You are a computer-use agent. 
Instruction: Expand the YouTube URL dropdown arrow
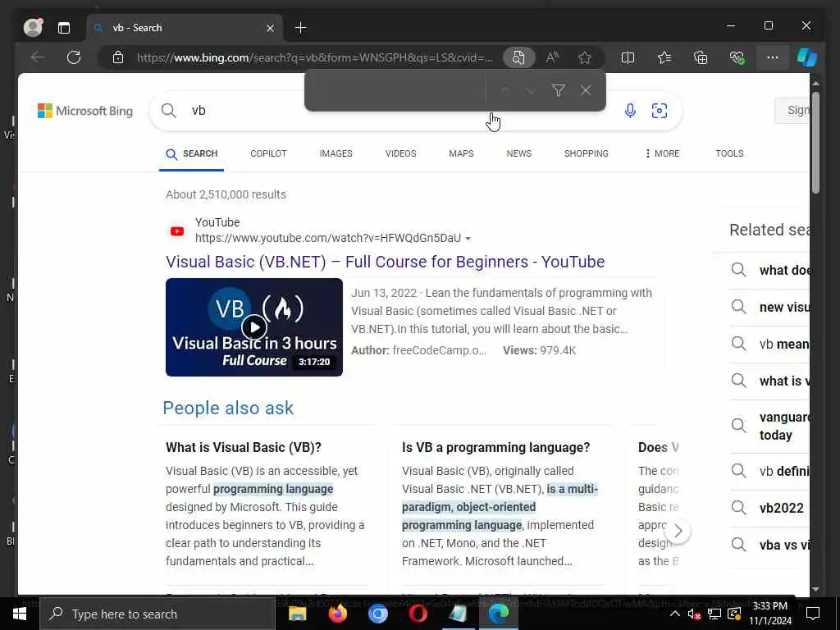(468, 239)
